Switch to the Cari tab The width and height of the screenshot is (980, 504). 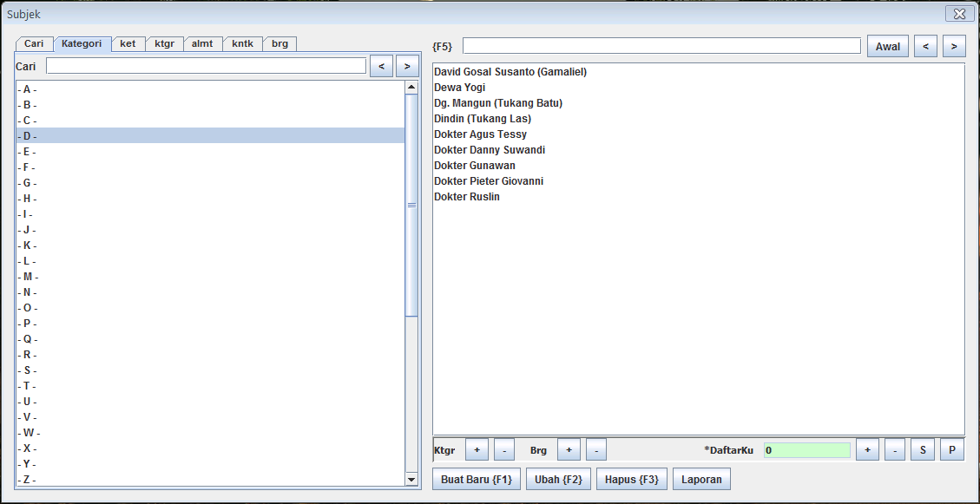pos(34,43)
